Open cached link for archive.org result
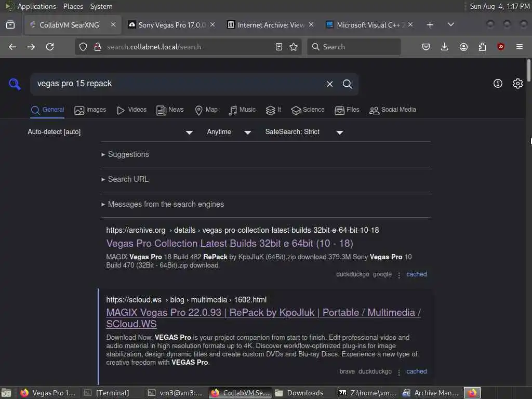532x399 pixels. pyautogui.click(x=417, y=274)
